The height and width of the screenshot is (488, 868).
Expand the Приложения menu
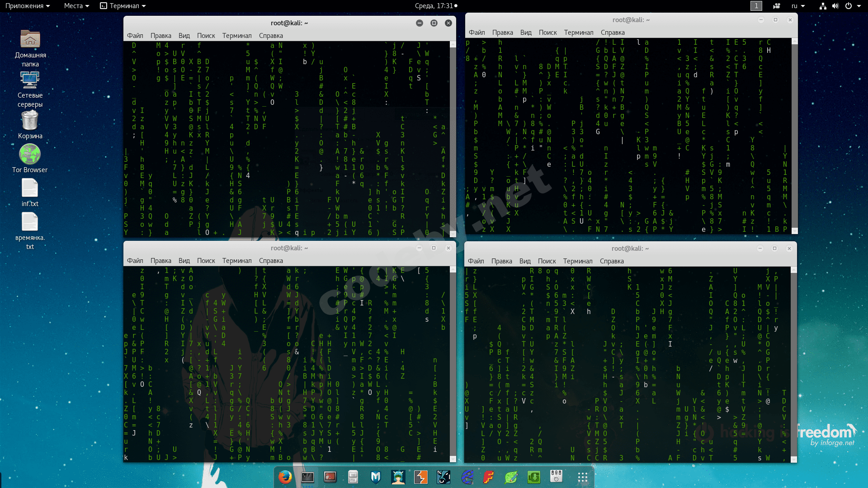pyautogui.click(x=28, y=6)
